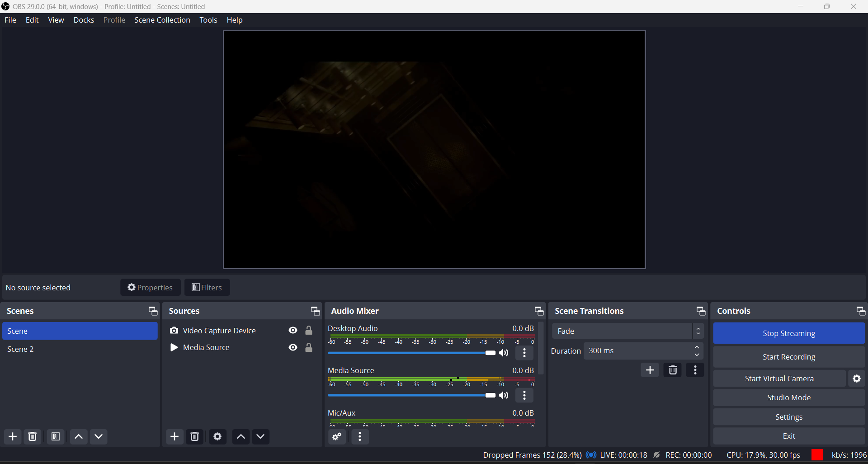Click Start Virtual Camera button
The width and height of the screenshot is (868, 464).
779,379
